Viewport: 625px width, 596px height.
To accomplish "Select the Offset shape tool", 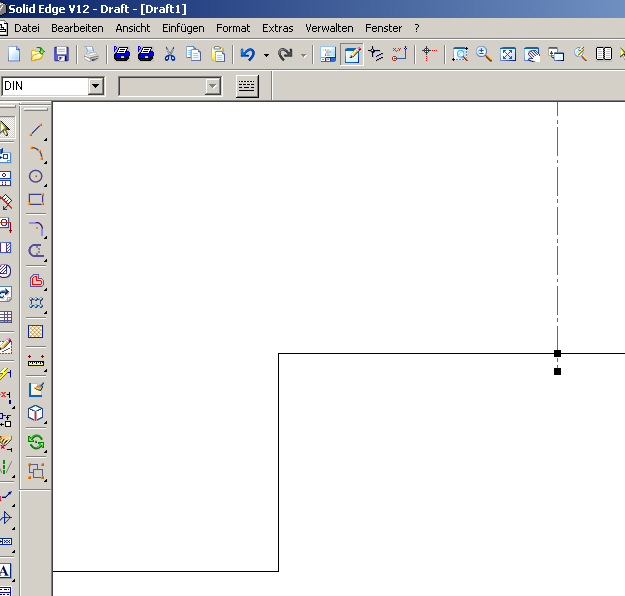I will click(x=36, y=281).
